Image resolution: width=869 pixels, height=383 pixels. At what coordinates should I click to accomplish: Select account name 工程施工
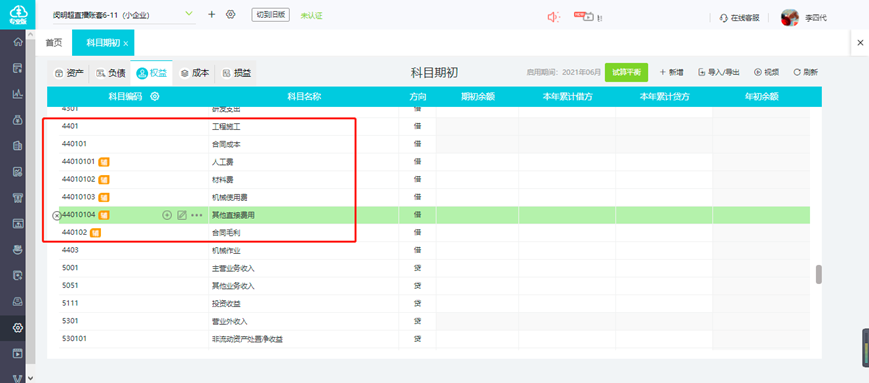[226, 126]
